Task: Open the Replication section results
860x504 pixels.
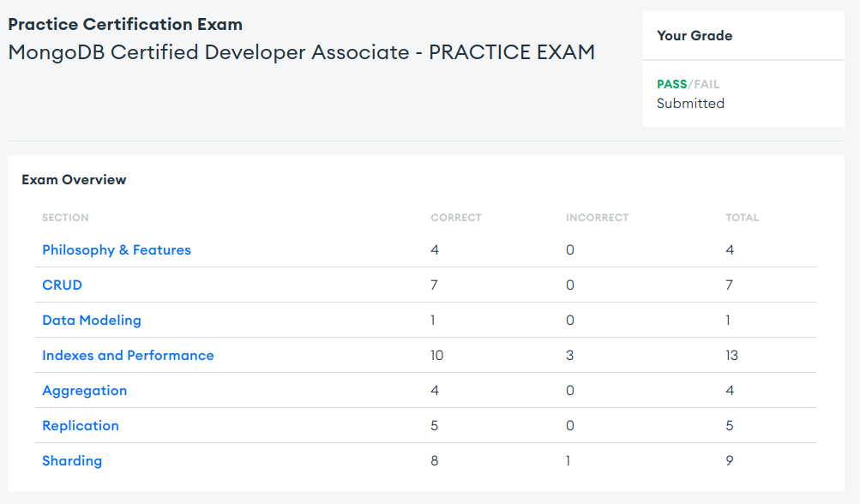Action: click(80, 425)
